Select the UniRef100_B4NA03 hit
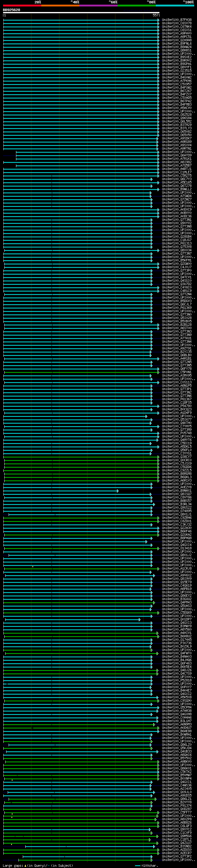197x868 pixels. tap(177, 657)
